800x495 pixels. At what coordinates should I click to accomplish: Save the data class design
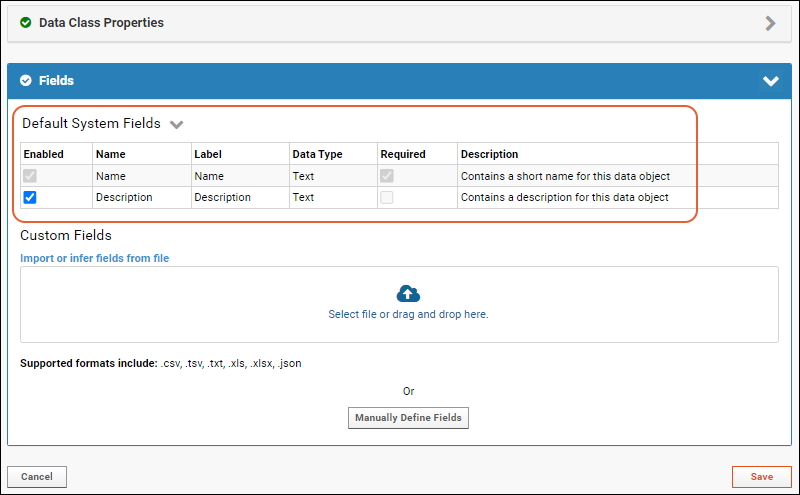[761, 477]
